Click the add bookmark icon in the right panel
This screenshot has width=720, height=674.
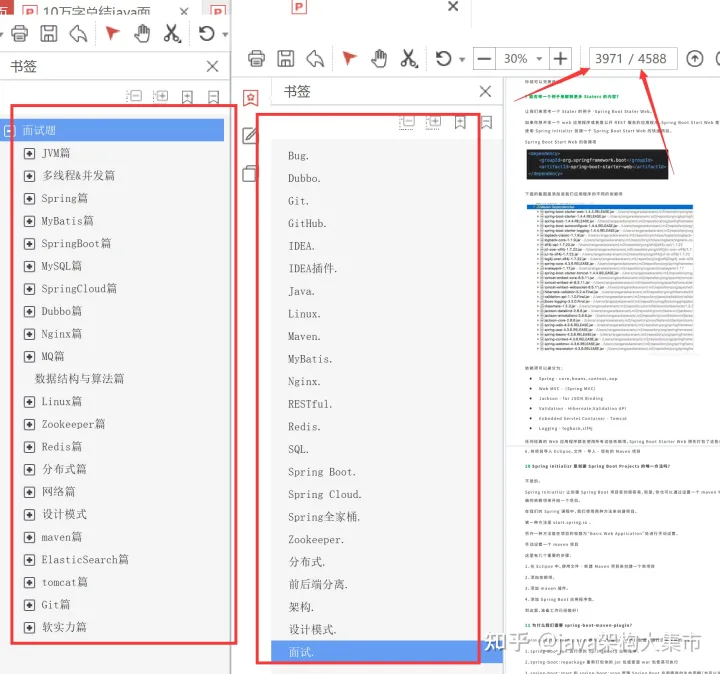click(x=460, y=122)
